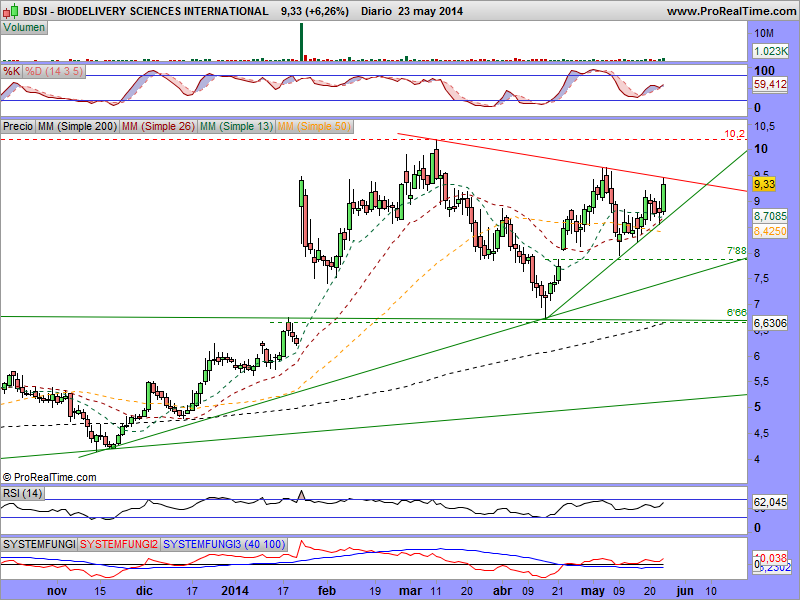800x600 pixels.
Task: Click the 5,5 price axis label
Action: (x=764, y=382)
